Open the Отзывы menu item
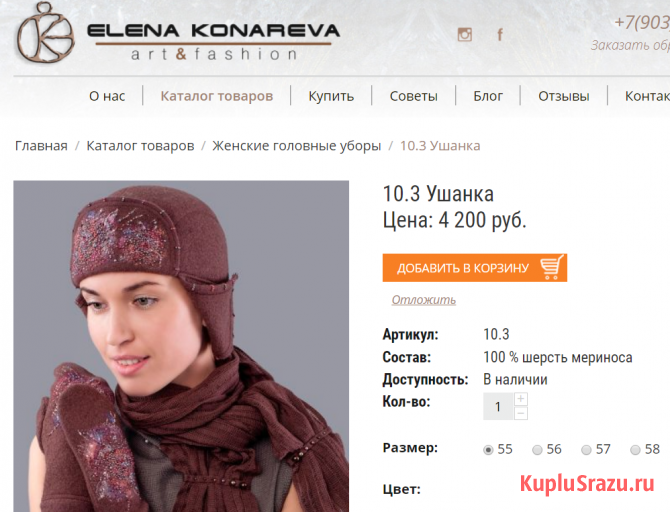 point(564,96)
